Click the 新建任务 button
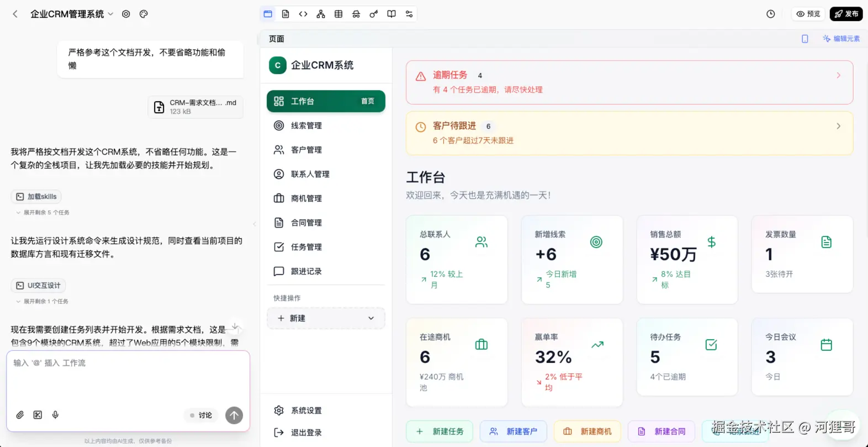The height and width of the screenshot is (447, 868). (x=440, y=432)
